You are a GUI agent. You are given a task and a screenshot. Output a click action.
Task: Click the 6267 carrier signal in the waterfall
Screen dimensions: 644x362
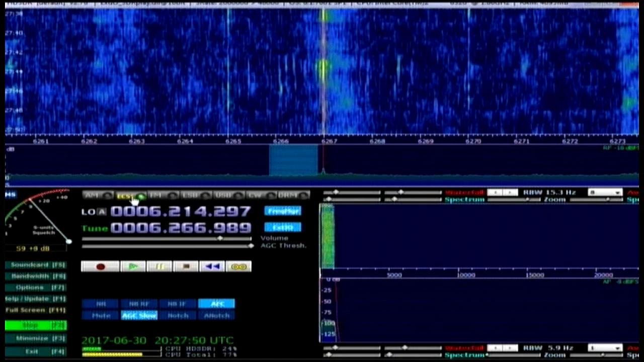click(x=323, y=70)
